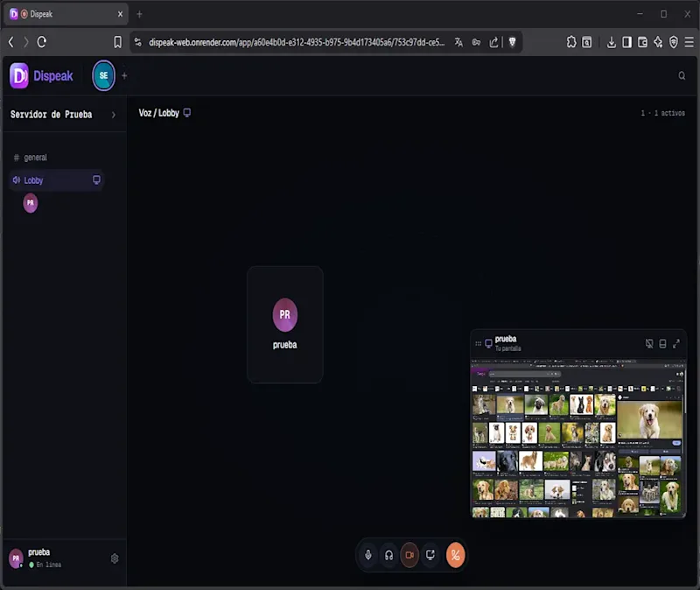This screenshot has height=590, width=700.
Task: Toggle the microphone in call controls
Action: (x=367, y=555)
